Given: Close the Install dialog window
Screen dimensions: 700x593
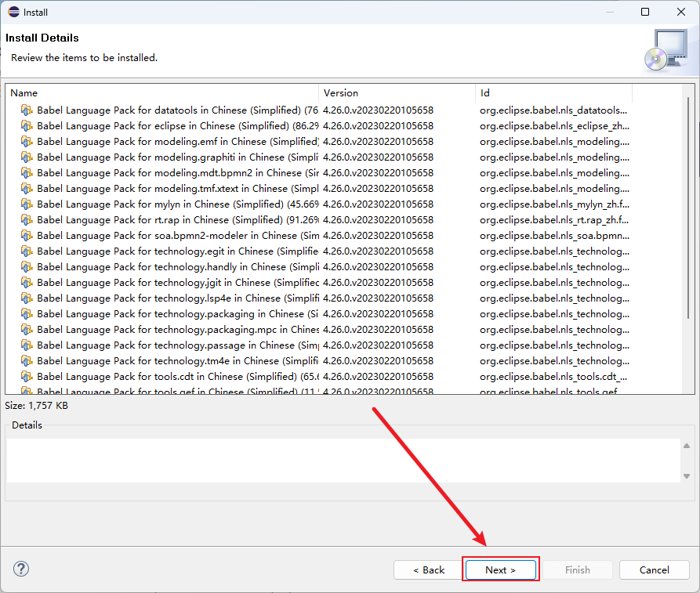Looking at the screenshot, I should click(681, 12).
